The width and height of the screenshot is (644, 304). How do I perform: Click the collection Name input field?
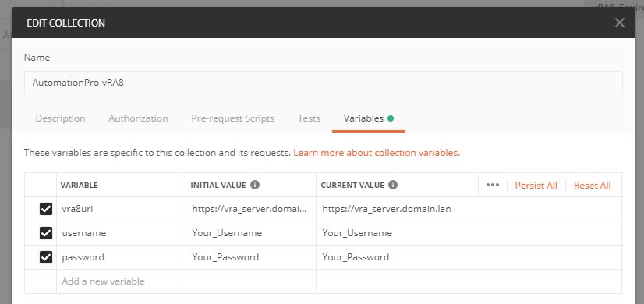(324, 83)
